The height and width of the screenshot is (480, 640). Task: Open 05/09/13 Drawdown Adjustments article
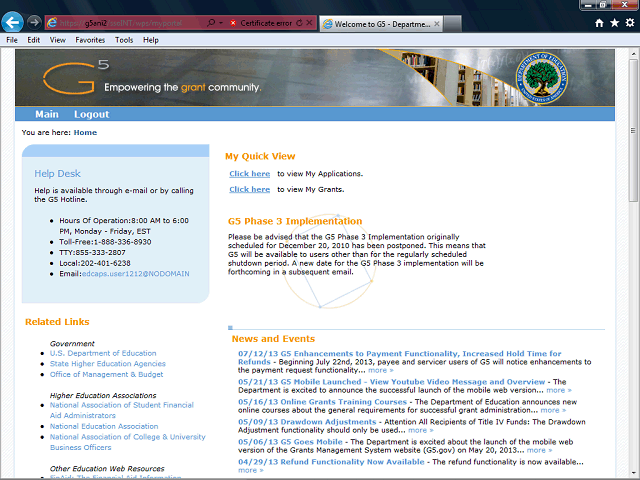tap(307, 422)
